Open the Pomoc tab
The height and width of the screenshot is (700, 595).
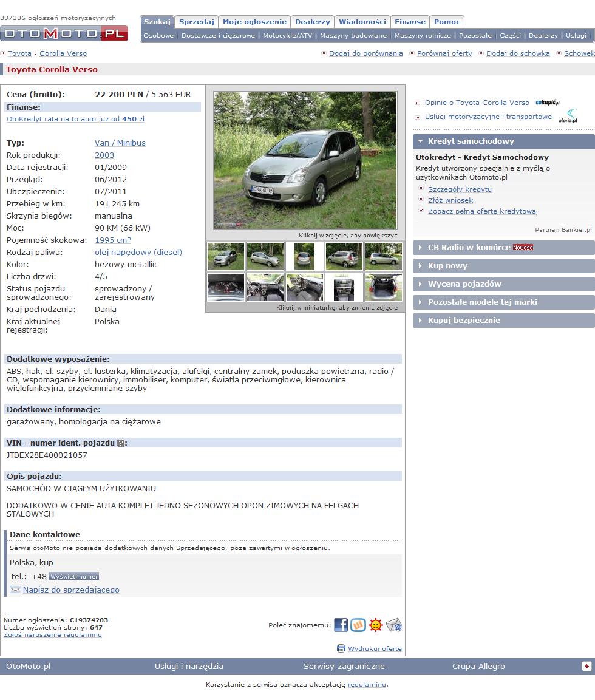[x=447, y=22]
